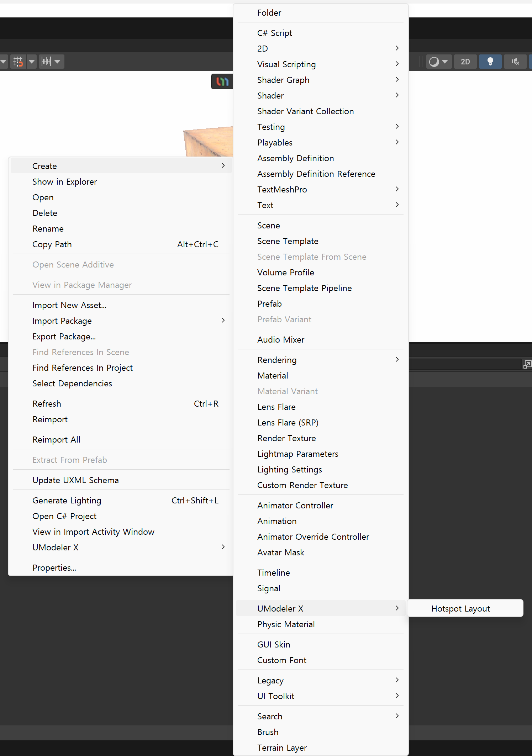Create an Audio Mixer
The image size is (532, 756).
point(321,340)
